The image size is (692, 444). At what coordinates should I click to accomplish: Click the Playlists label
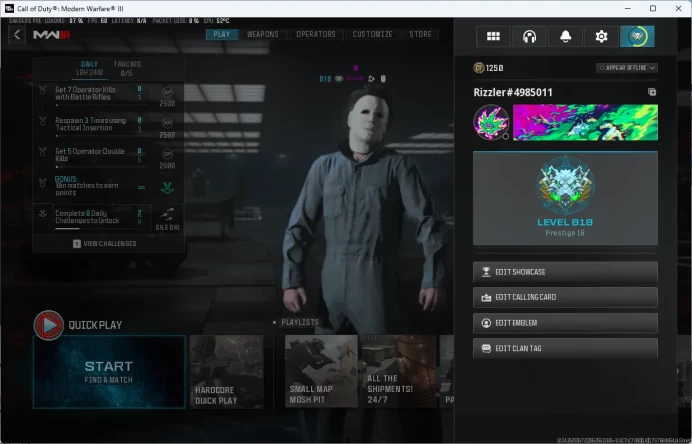click(x=300, y=322)
